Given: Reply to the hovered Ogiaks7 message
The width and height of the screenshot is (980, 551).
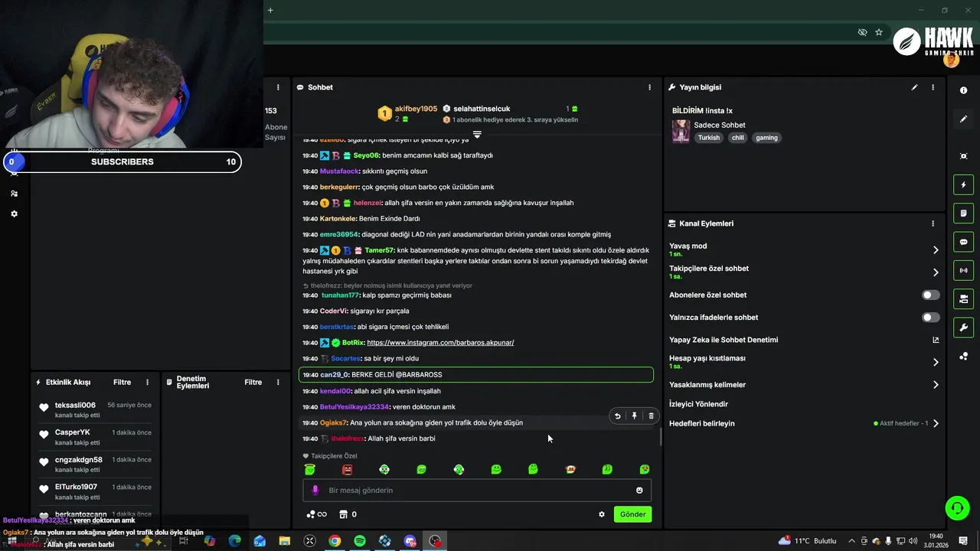Looking at the screenshot, I should [617, 416].
